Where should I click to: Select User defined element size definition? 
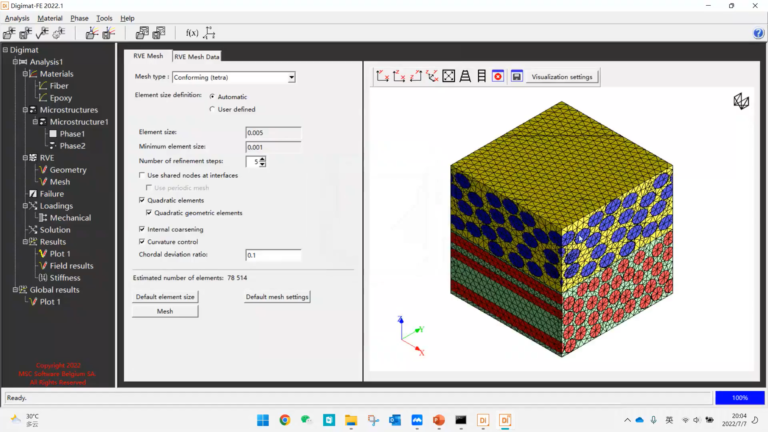tap(212, 109)
